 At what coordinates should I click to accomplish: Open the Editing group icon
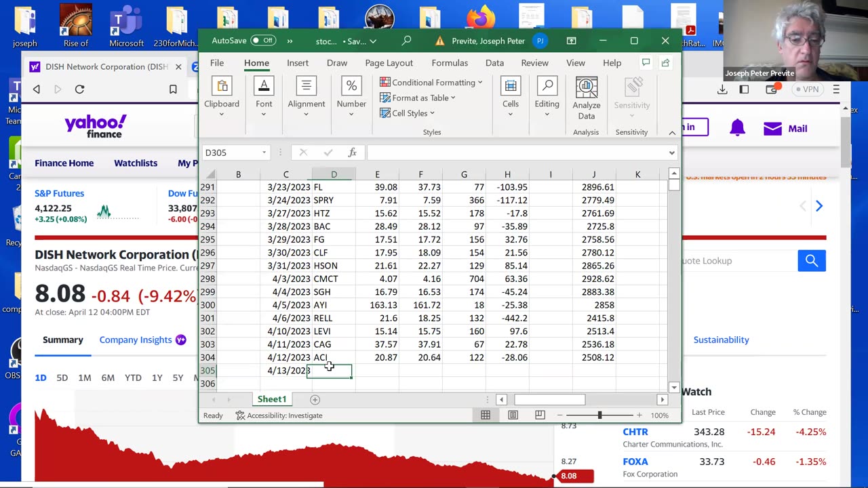[x=547, y=86]
